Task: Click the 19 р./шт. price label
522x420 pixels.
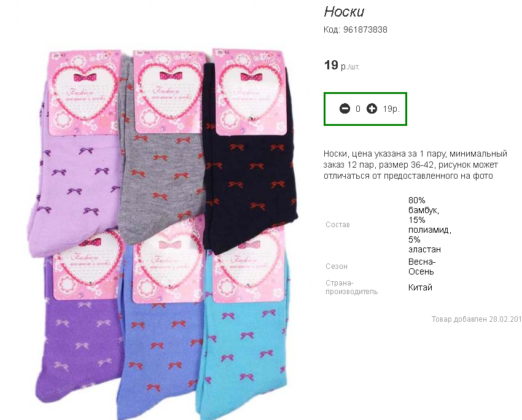Action: (x=342, y=65)
